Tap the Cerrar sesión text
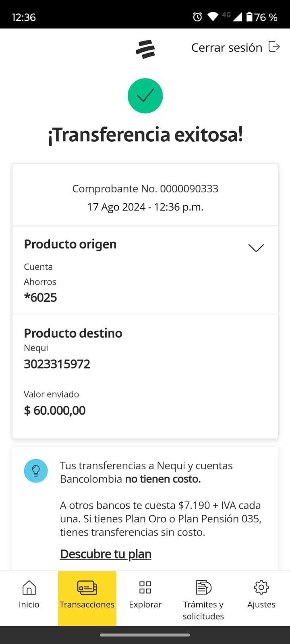Image resolution: width=290 pixels, height=644 pixels. tap(227, 47)
